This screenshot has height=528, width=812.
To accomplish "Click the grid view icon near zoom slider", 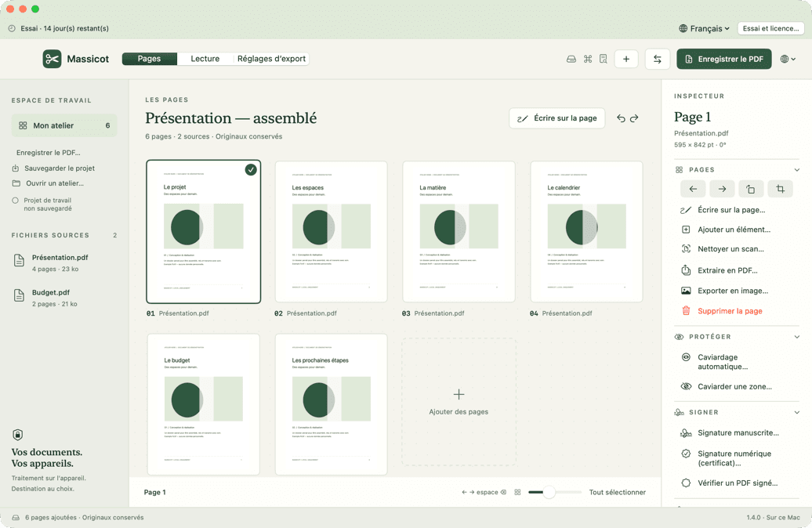I will (x=517, y=492).
